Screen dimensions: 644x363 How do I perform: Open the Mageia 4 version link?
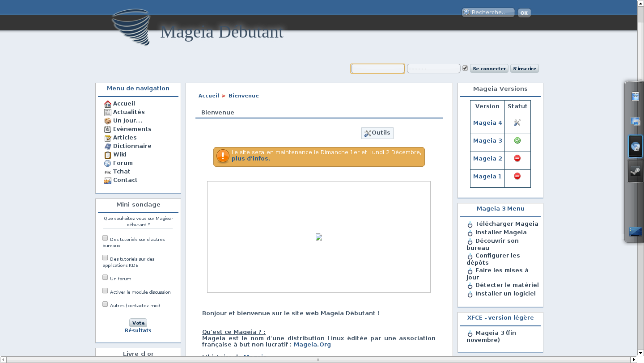click(x=487, y=122)
